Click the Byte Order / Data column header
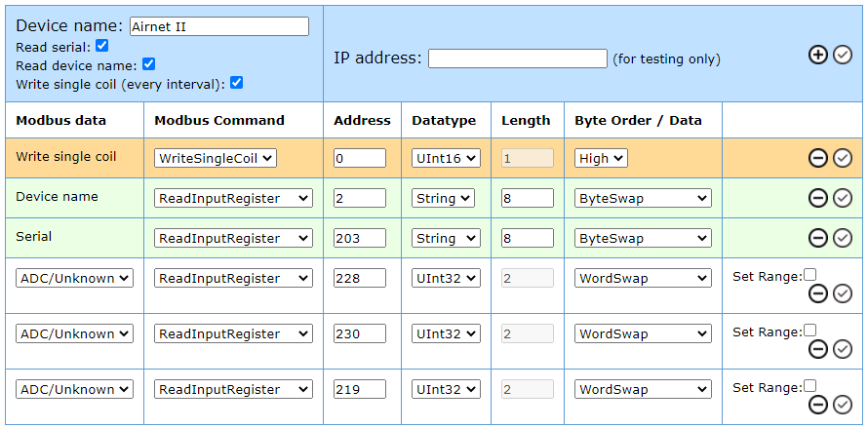 pos(638,121)
